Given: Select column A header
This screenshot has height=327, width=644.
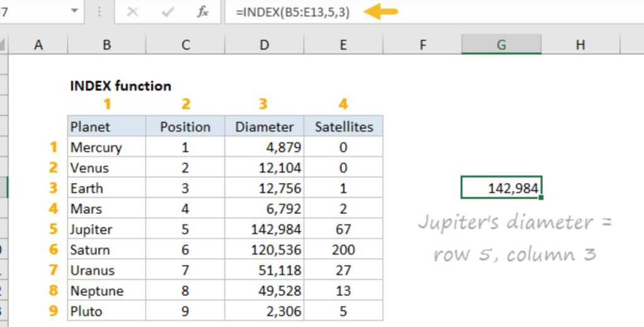Looking at the screenshot, I should [38, 45].
